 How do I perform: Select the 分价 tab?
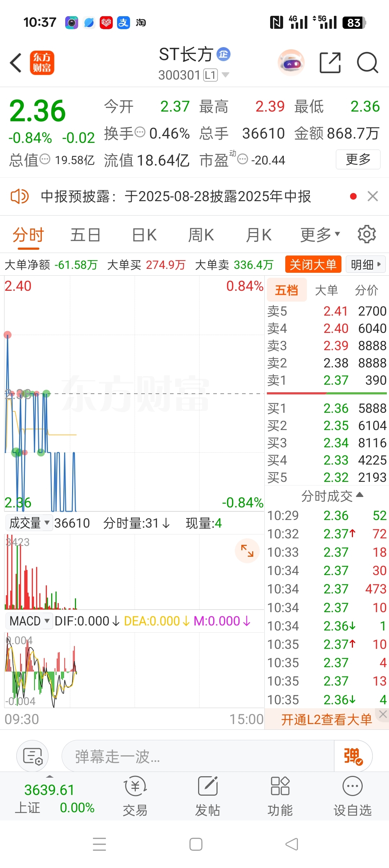coord(366,290)
